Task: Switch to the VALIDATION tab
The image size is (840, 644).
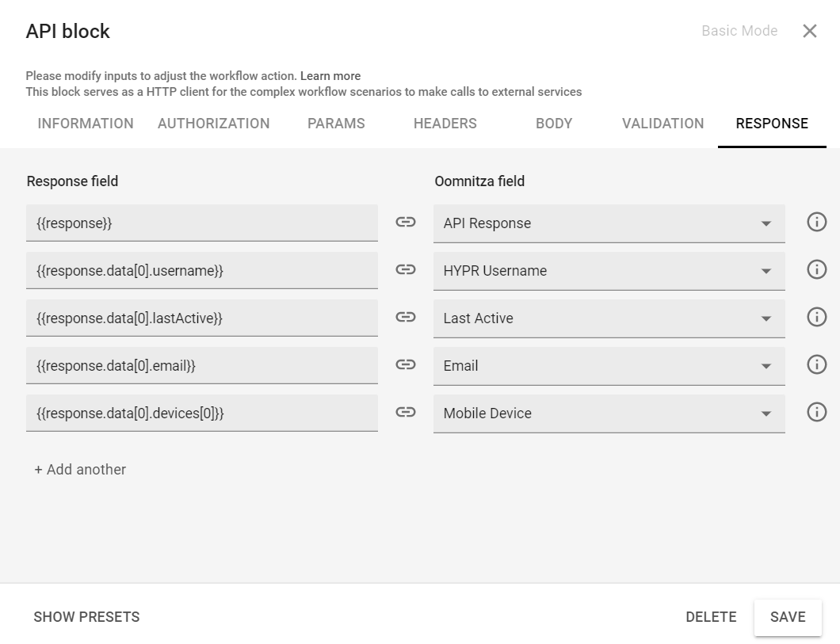Action: 662,124
